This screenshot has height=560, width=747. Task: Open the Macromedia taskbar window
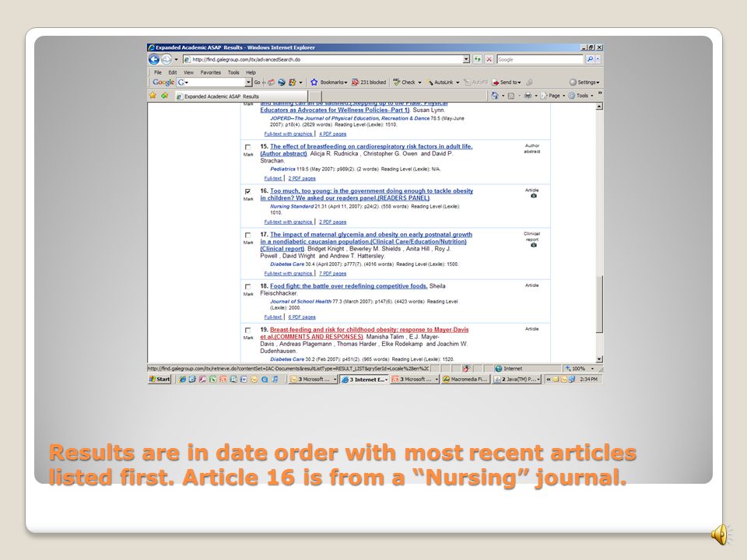(x=465, y=380)
